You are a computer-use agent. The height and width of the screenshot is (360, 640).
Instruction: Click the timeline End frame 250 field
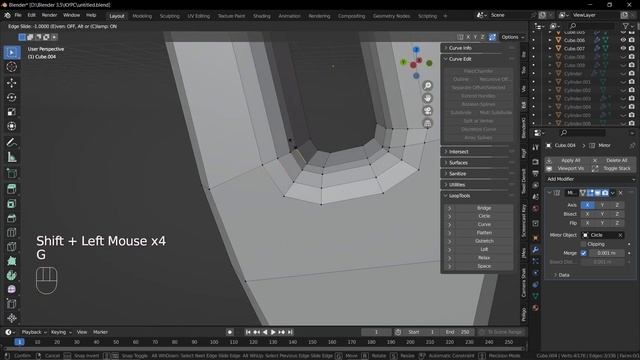point(458,332)
